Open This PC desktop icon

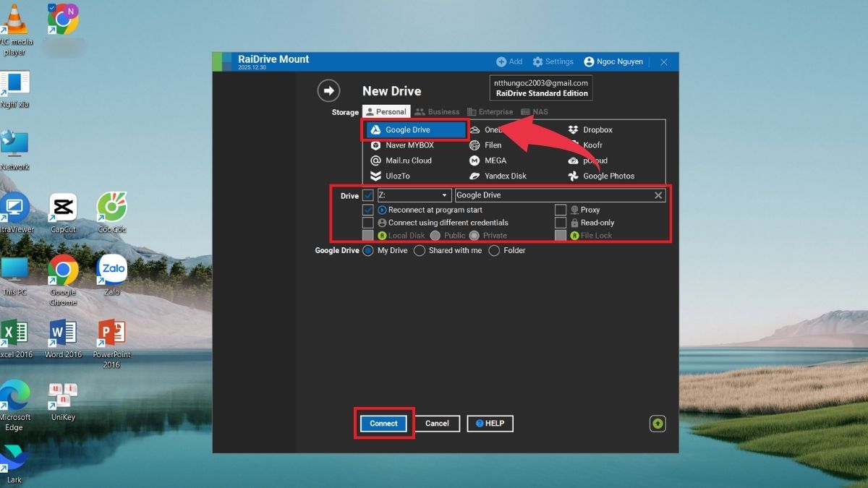(14, 276)
